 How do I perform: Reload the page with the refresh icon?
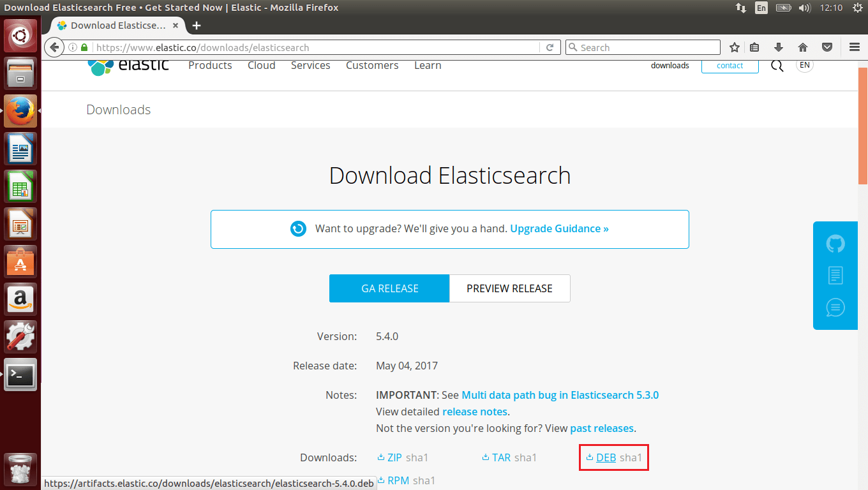point(550,47)
